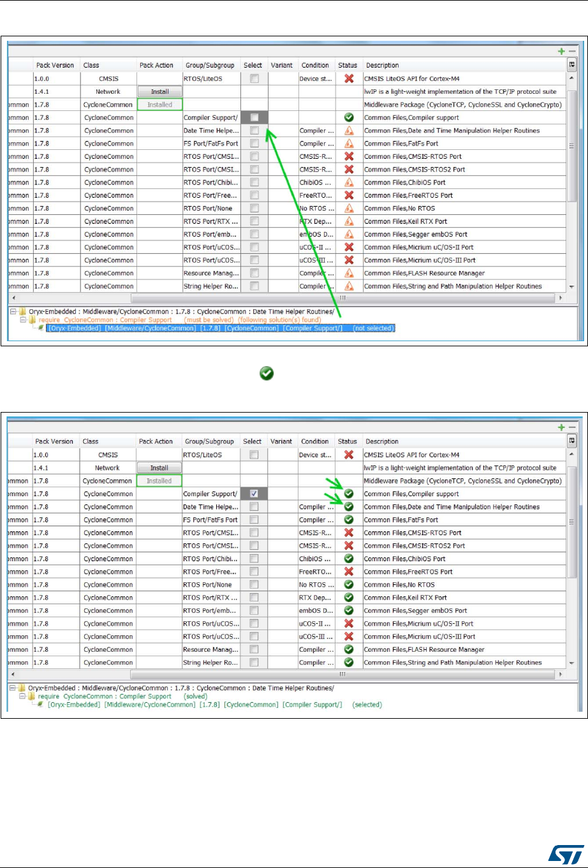Click warning status icon of FatFs Port row, top screenshot
The width and height of the screenshot is (588, 868).
[x=348, y=143]
